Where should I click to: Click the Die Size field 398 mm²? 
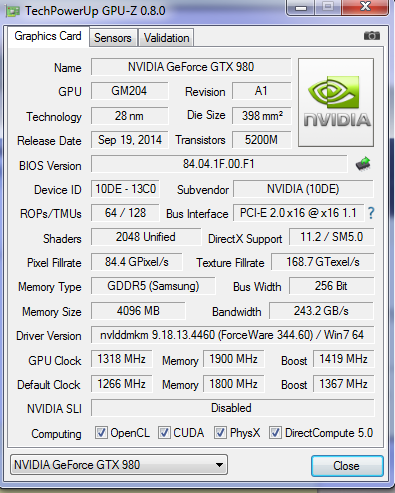point(261,116)
